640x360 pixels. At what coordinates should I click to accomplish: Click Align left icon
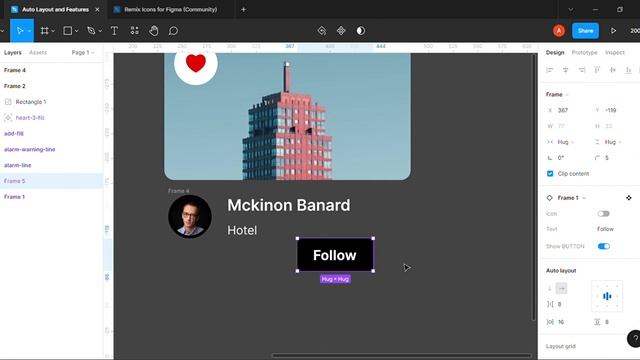pyautogui.click(x=549, y=70)
